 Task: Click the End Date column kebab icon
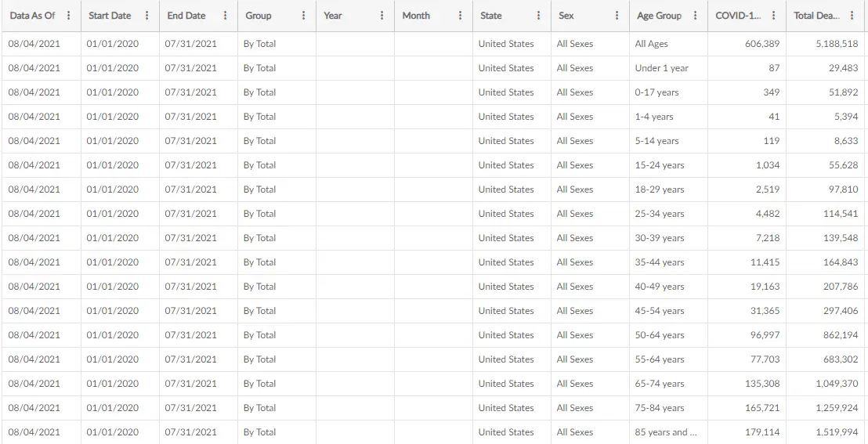[226, 16]
